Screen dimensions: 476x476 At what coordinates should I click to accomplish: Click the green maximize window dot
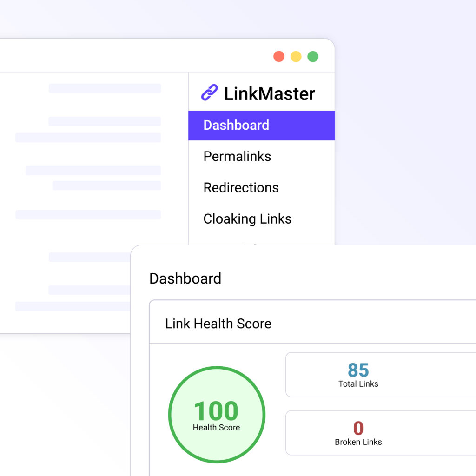313,57
